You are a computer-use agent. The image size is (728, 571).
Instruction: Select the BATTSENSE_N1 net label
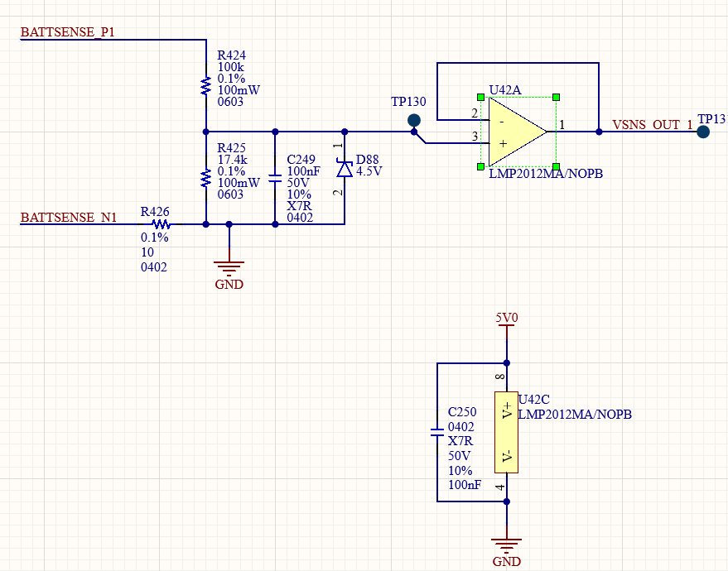tap(69, 218)
